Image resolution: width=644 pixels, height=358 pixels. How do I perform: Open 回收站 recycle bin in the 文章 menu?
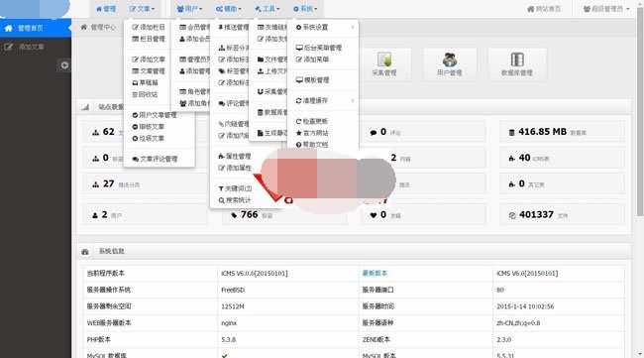click(145, 94)
